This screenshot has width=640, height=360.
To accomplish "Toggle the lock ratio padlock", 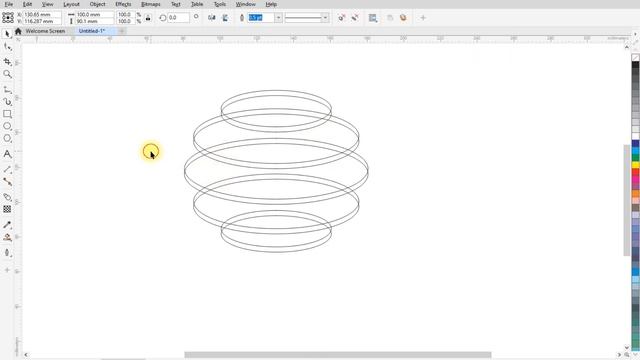I will pyautogui.click(x=148, y=18).
